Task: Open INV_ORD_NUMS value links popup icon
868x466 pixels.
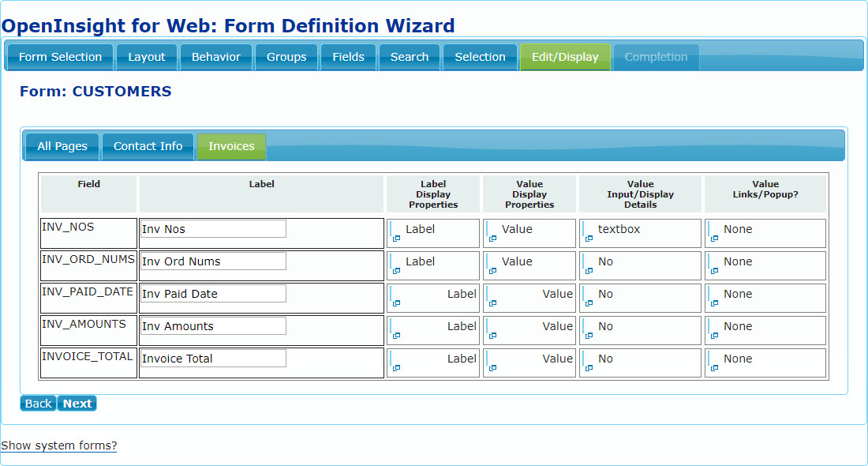Action: 715,271
